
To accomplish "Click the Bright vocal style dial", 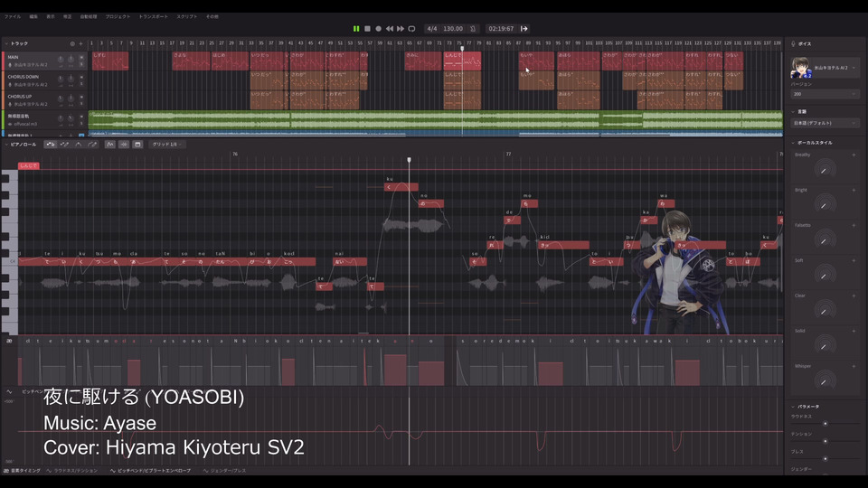I will (x=825, y=204).
